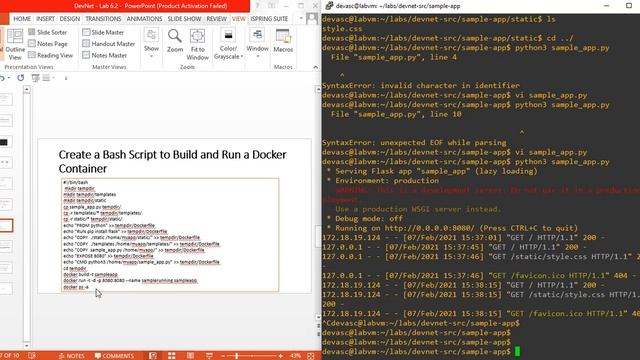This screenshot has height=360, width=640.
Task: Open the Zoom dialog from ribbon
Action: 175,41
